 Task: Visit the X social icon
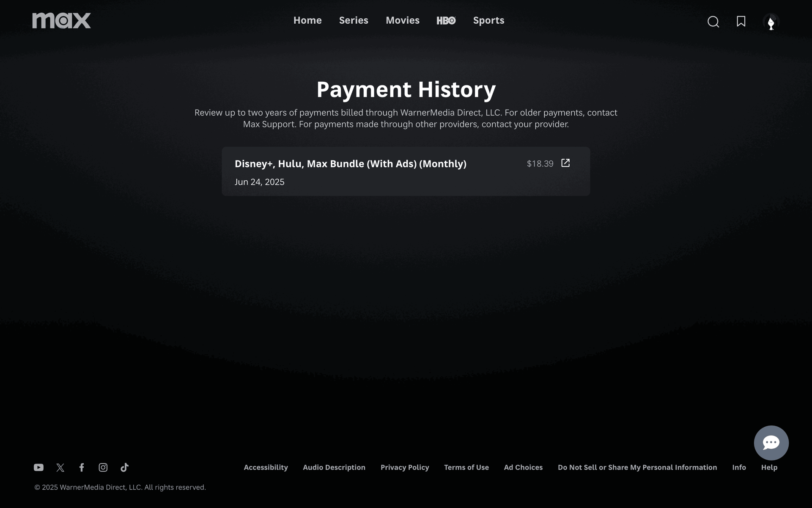click(x=60, y=467)
